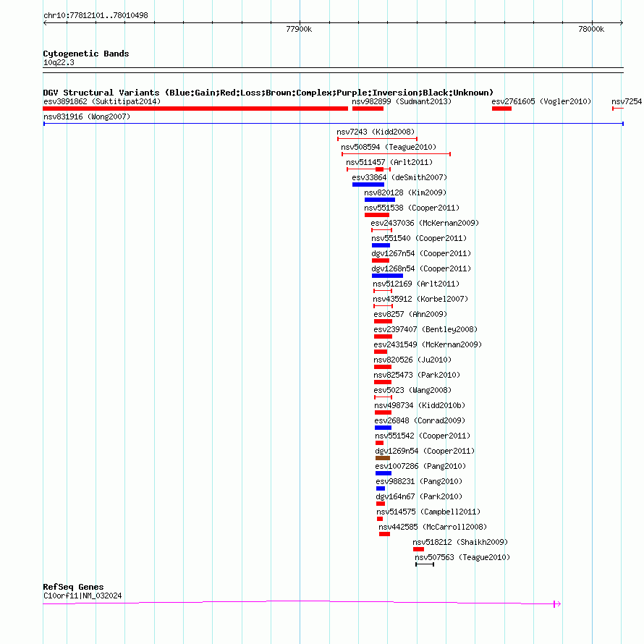Click nsv435912 (Korbel2007) label

420,299
